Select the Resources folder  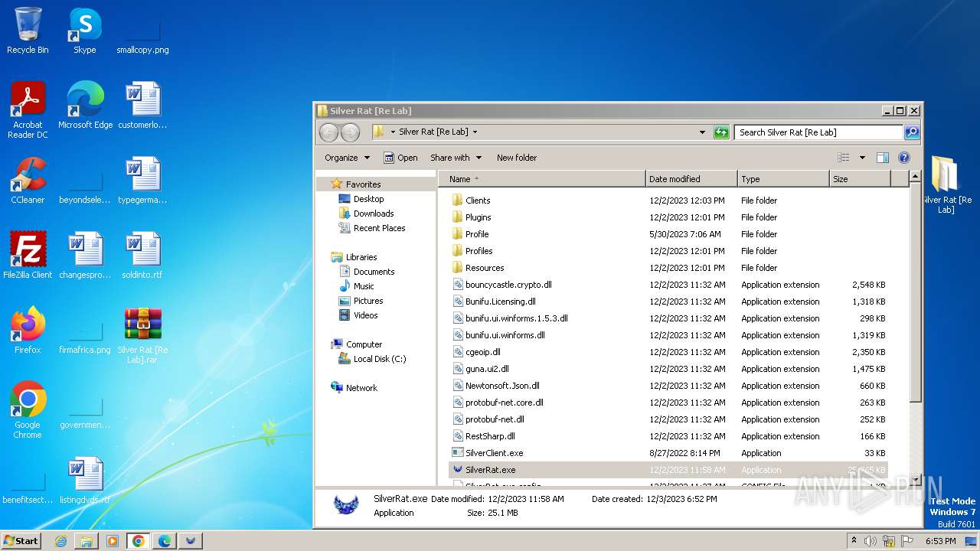pos(668,268)
